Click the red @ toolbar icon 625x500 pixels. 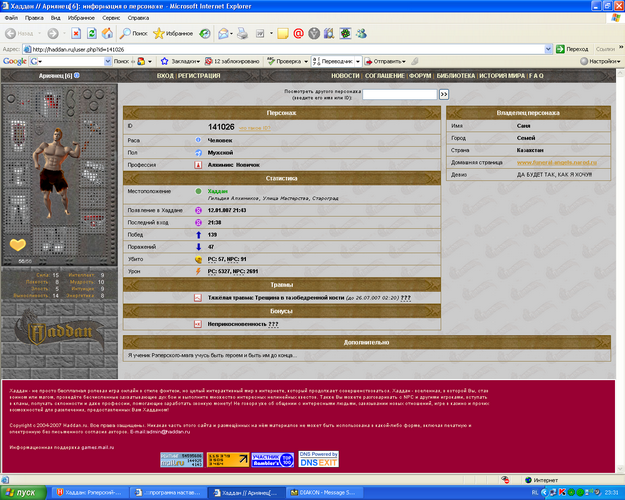tap(298, 33)
